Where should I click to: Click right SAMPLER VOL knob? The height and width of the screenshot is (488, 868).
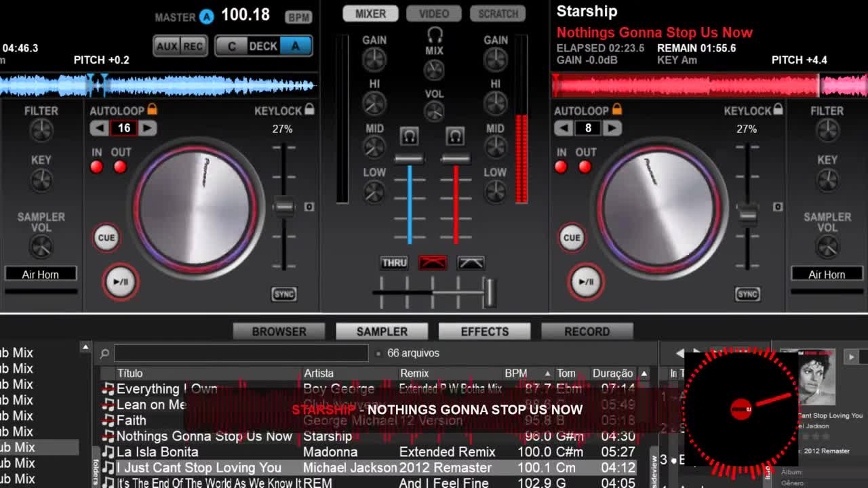(827, 247)
